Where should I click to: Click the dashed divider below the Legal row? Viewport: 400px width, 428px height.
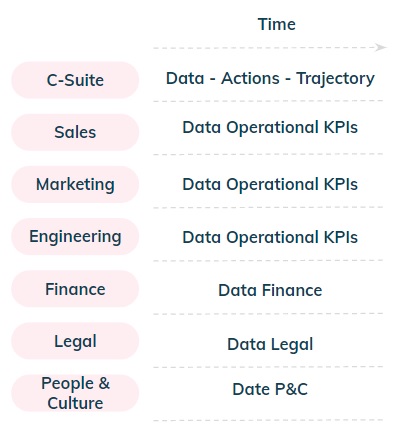pyautogui.click(x=268, y=367)
